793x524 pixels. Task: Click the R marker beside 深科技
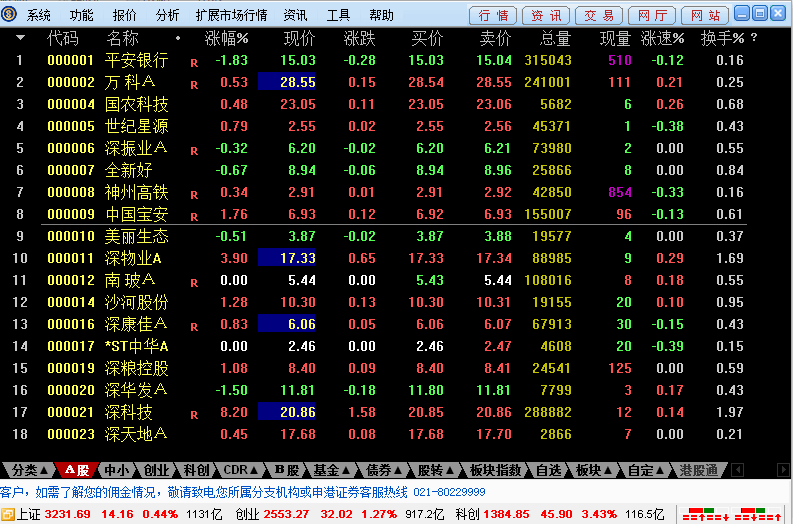[x=194, y=415]
